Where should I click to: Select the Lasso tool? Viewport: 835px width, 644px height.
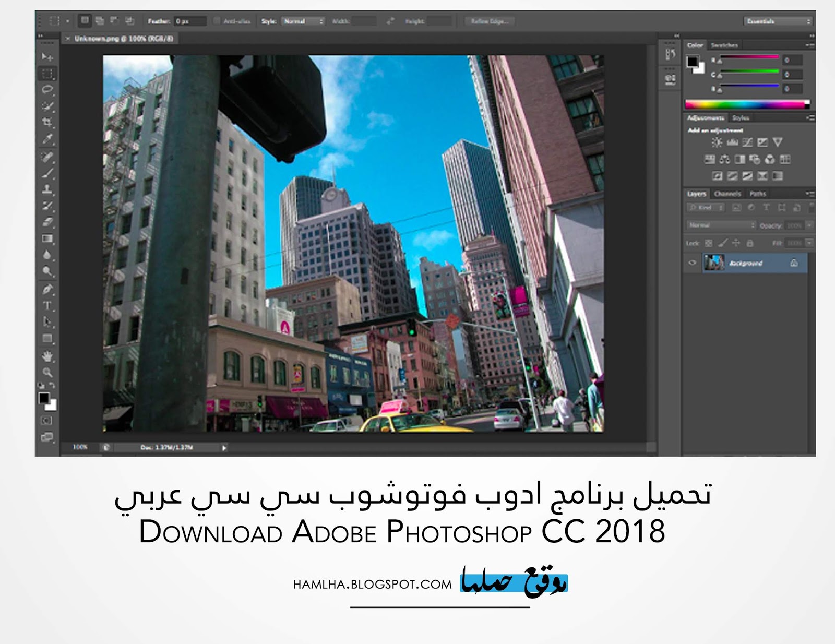point(47,89)
